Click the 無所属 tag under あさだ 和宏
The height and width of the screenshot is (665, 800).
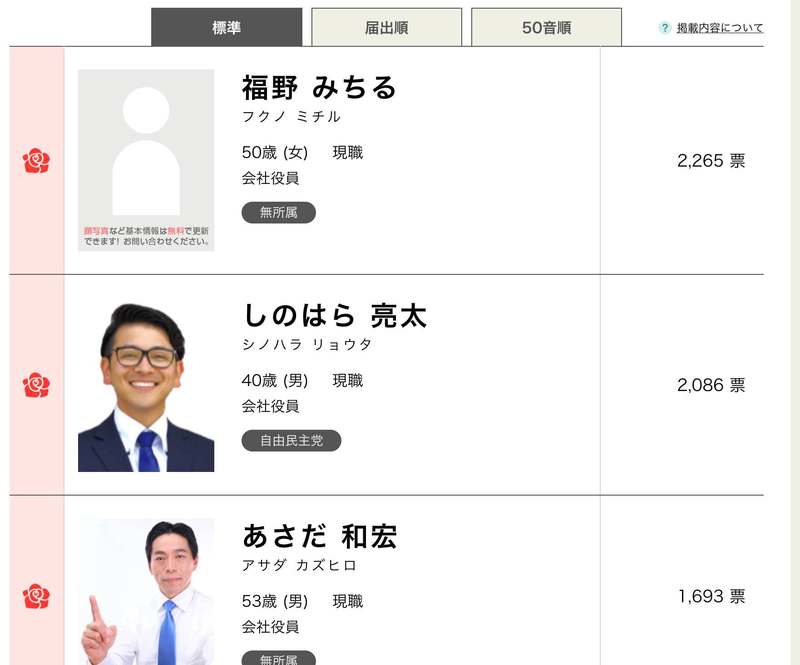point(279,658)
